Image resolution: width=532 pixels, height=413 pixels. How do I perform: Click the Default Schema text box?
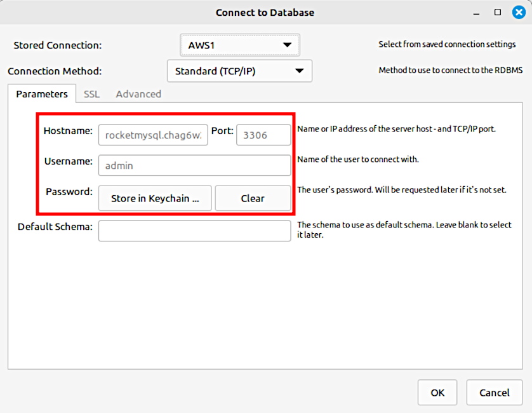click(x=194, y=231)
